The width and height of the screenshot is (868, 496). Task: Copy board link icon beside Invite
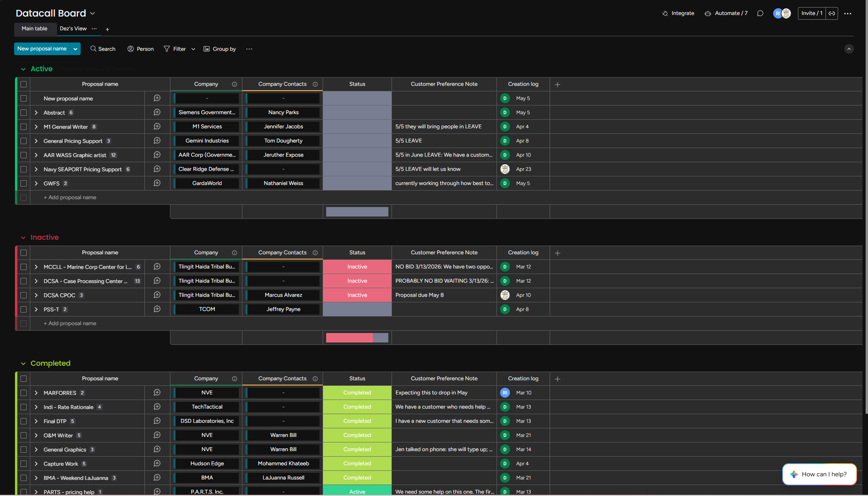pyautogui.click(x=832, y=13)
